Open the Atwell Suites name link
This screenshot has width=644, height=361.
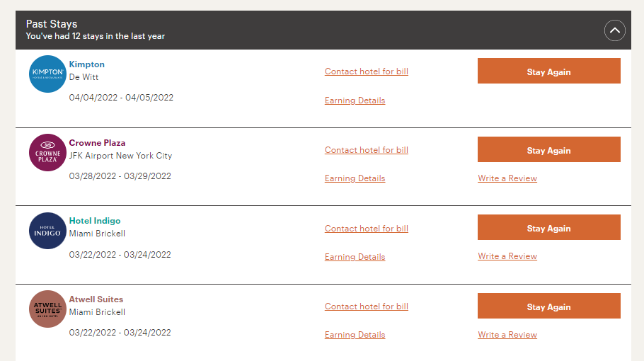point(96,299)
